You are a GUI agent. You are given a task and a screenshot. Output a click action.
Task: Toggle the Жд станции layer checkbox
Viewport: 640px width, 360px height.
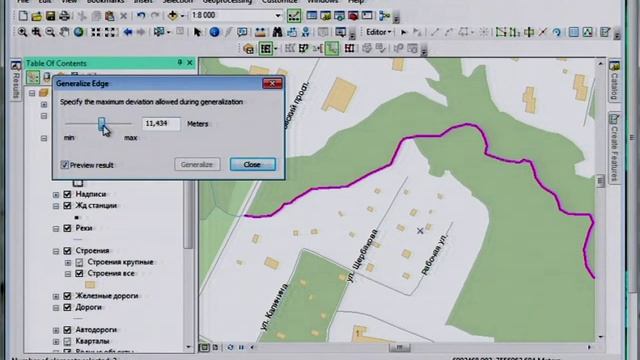point(68,206)
